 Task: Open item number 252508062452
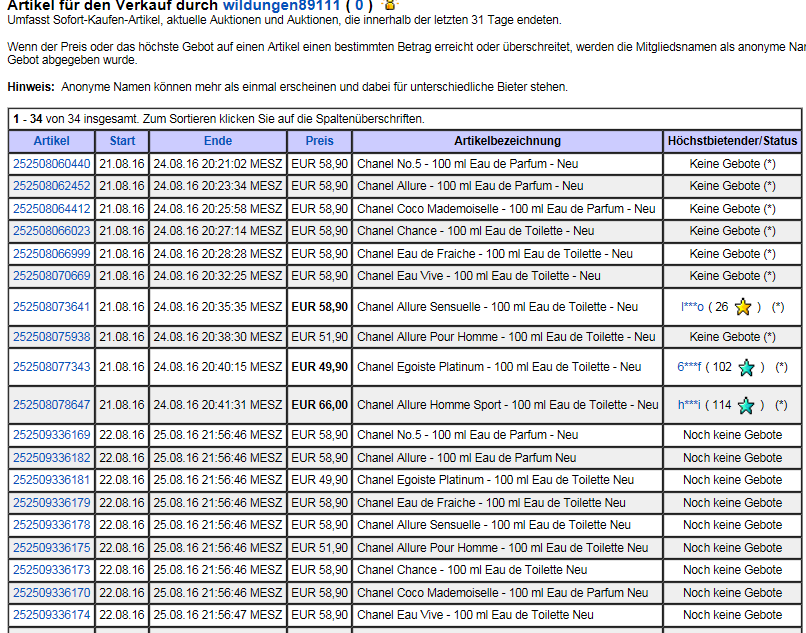click(51, 186)
